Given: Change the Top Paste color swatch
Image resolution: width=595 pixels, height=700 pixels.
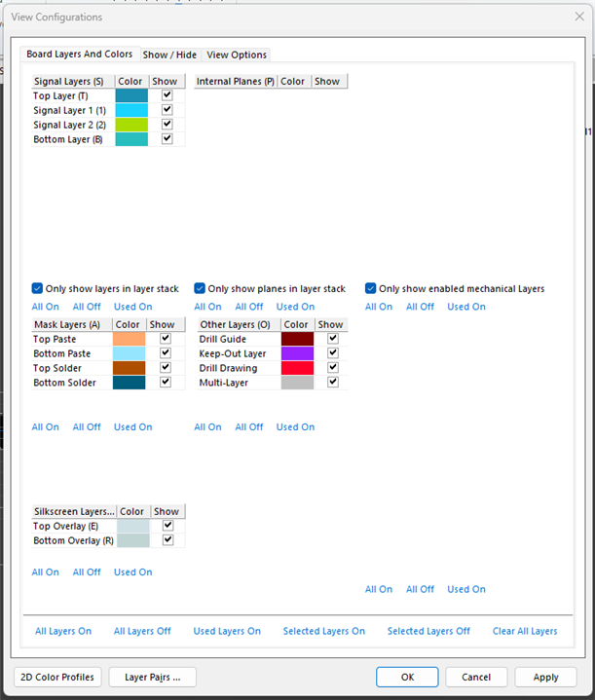Looking at the screenshot, I should pyautogui.click(x=129, y=339).
